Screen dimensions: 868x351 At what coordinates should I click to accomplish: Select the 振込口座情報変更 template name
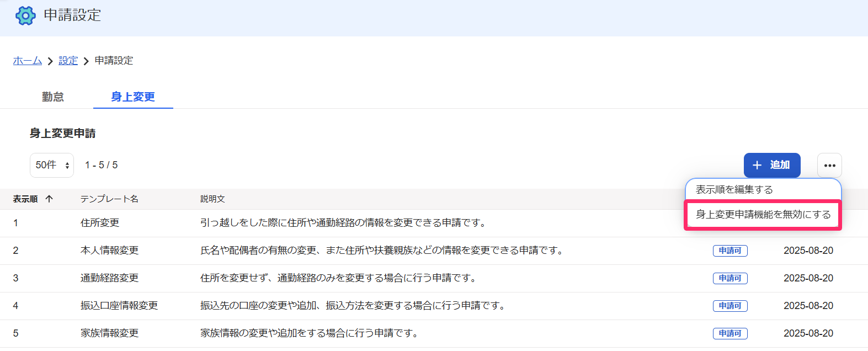119,306
